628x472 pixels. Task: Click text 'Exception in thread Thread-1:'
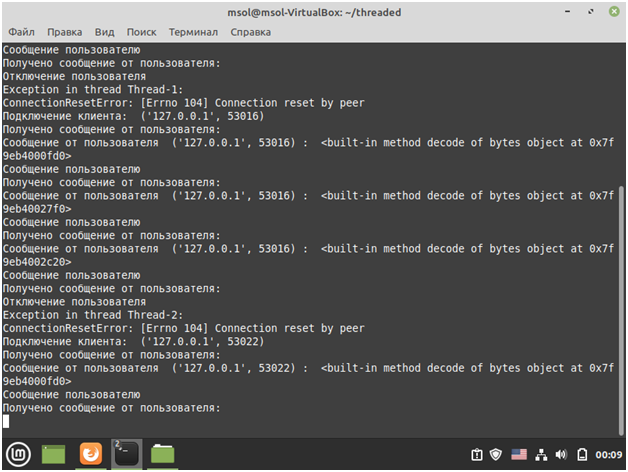point(93,89)
